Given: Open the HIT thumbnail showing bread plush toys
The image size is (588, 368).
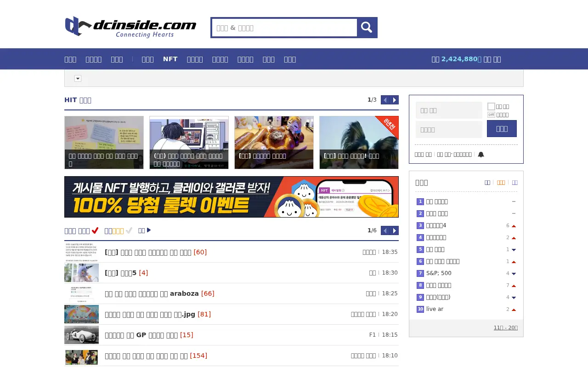Looking at the screenshot, I should [x=274, y=143].
